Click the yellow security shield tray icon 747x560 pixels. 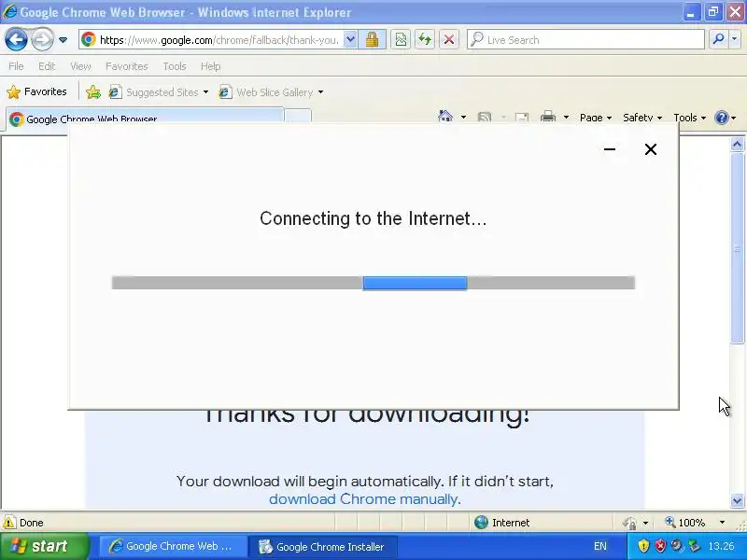pyautogui.click(x=643, y=546)
